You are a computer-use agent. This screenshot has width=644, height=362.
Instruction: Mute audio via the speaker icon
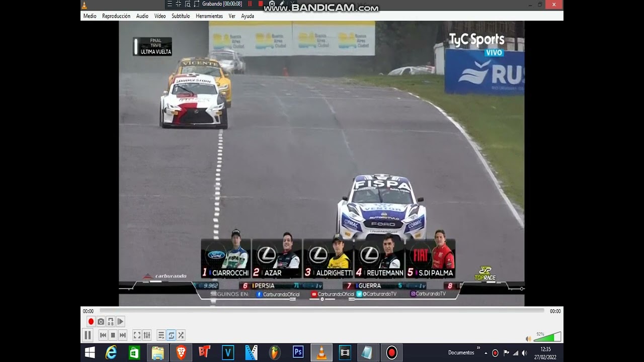[x=528, y=338]
